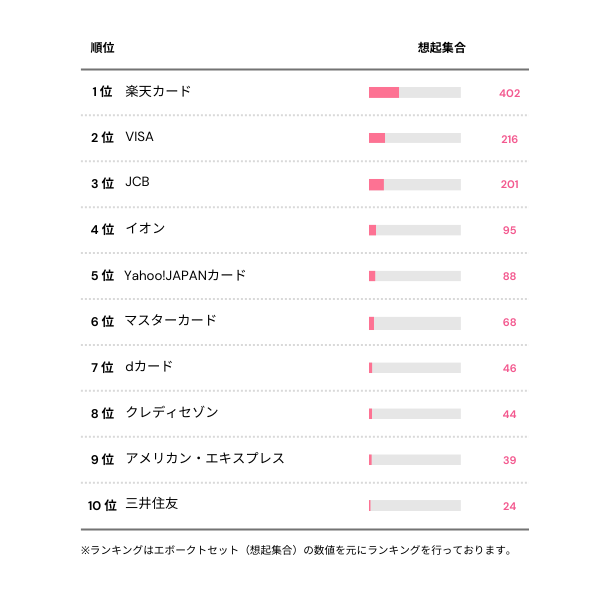Image resolution: width=600 pixels, height=600 pixels.
Task: Click the 楽天カード brand name
Action: click(158, 92)
